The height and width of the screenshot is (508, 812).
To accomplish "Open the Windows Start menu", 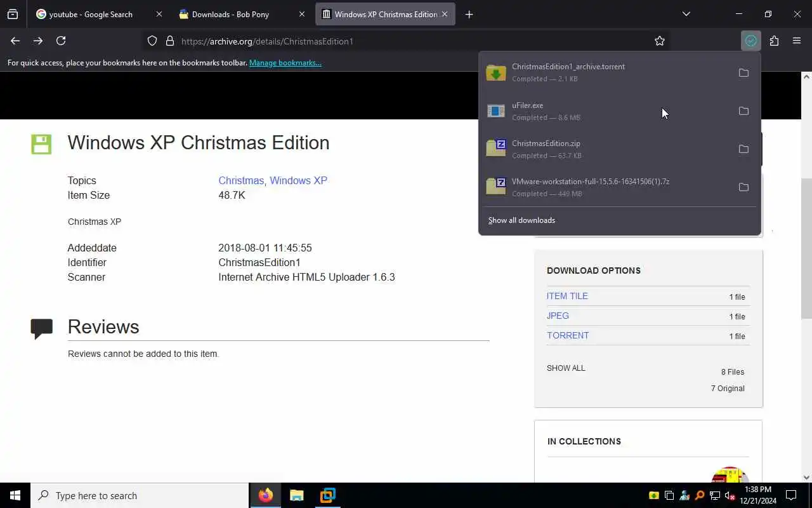I will coord(15,495).
